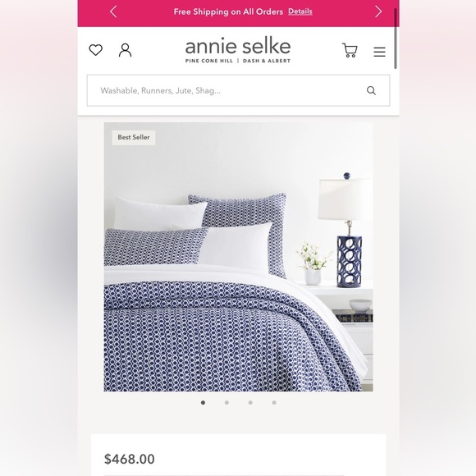476x476 pixels.
Task: Click the $468.00 price text
Action: point(130,459)
